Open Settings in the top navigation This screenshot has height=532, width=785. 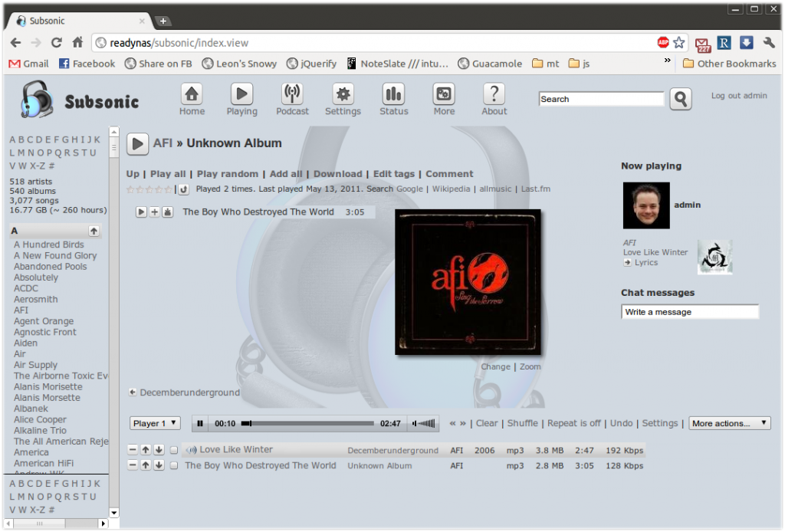click(x=343, y=100)
